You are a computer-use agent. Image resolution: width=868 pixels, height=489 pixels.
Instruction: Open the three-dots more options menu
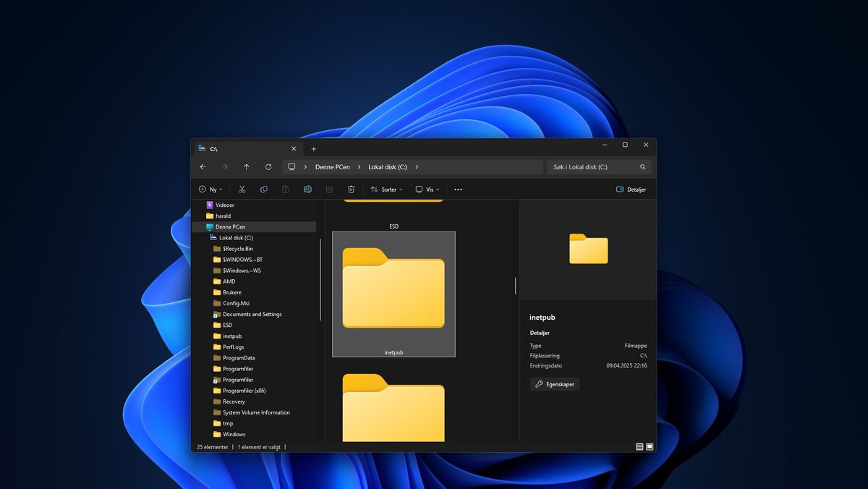(458, 190)
